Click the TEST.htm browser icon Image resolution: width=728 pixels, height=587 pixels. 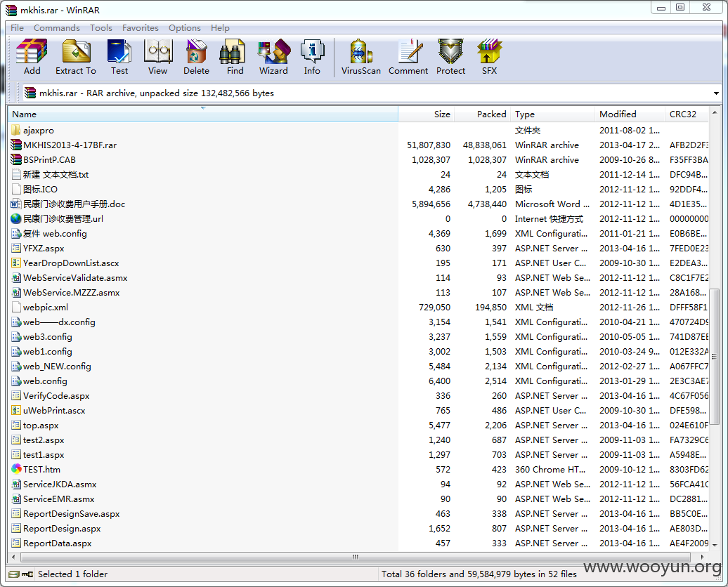pyautogui.click(x=15, y=469)
